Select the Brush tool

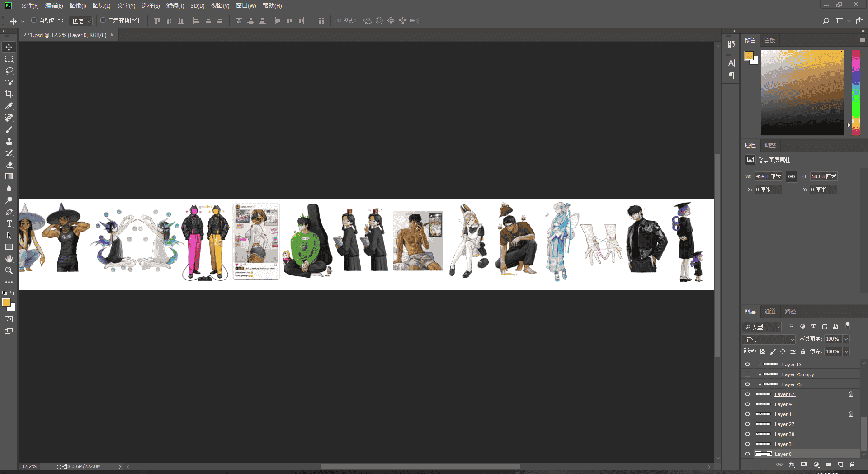pyautogui.click(x=9, y=129)
